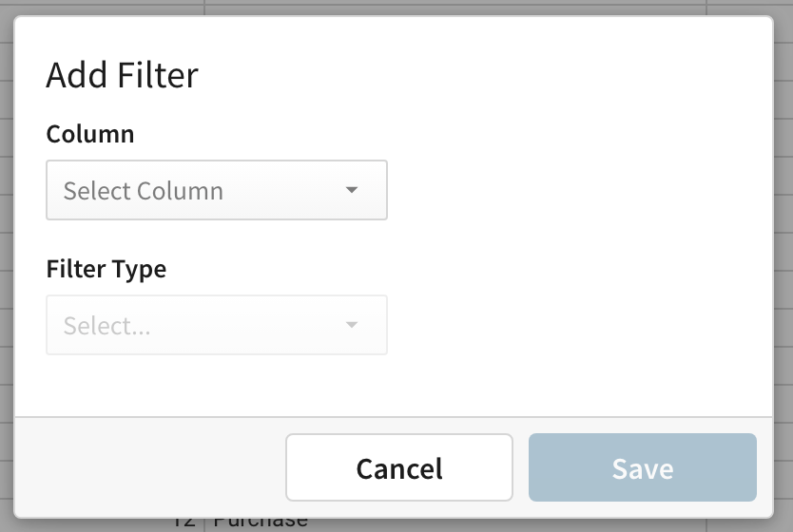The width and height of the screenshot is (793, 532).
Task: Save the new filter
Action: 642,467
